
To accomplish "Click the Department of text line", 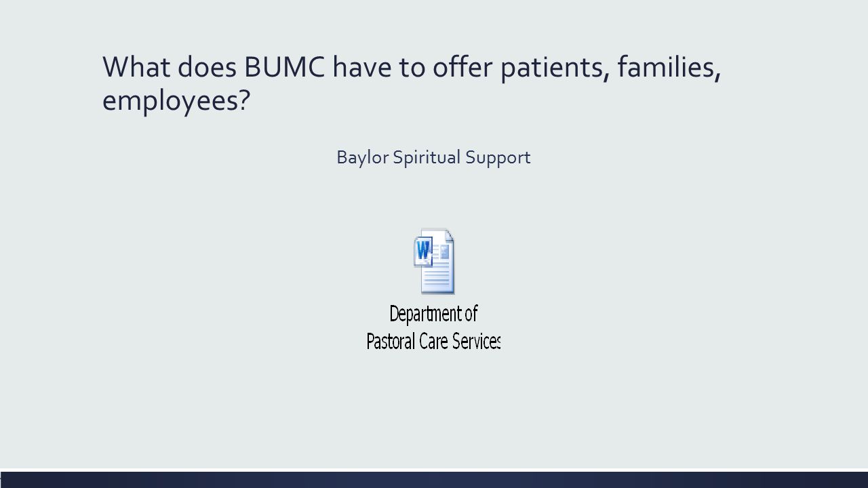I will (433, 314).
